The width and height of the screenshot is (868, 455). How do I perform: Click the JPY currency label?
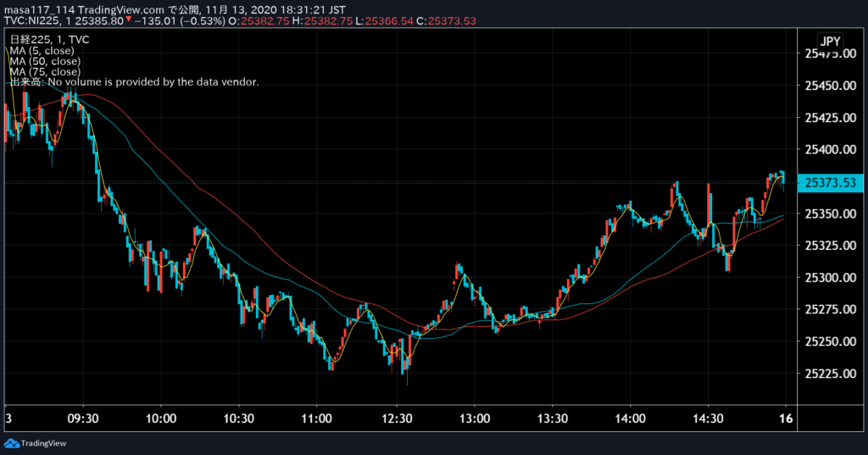pyautogui.click(x=831, y=41)
